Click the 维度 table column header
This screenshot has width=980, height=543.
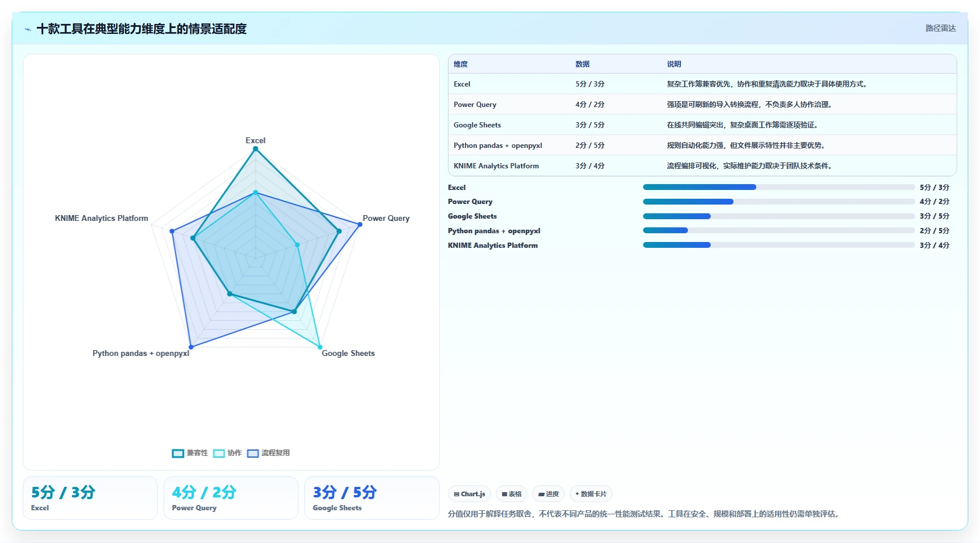[461, 64]
